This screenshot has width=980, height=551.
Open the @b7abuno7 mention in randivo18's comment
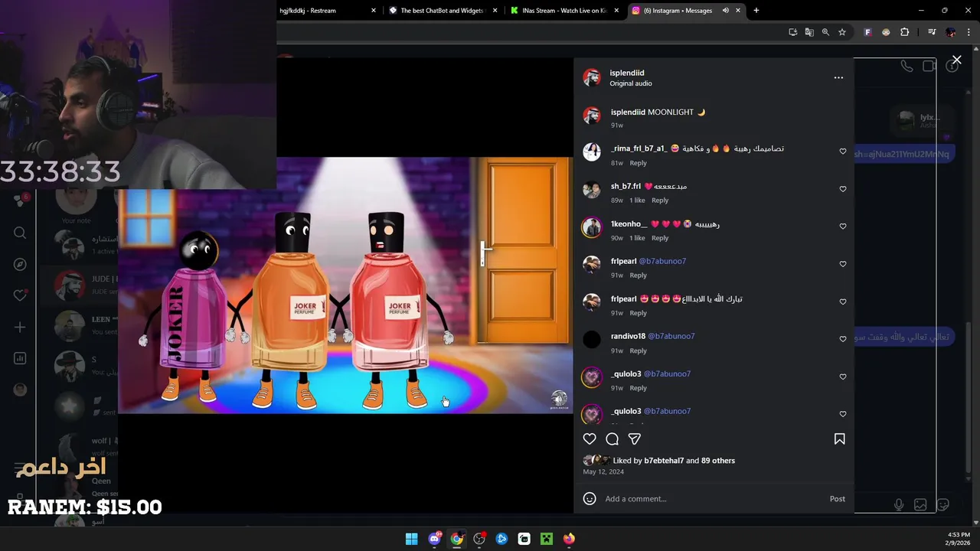[x=671, y=336]
